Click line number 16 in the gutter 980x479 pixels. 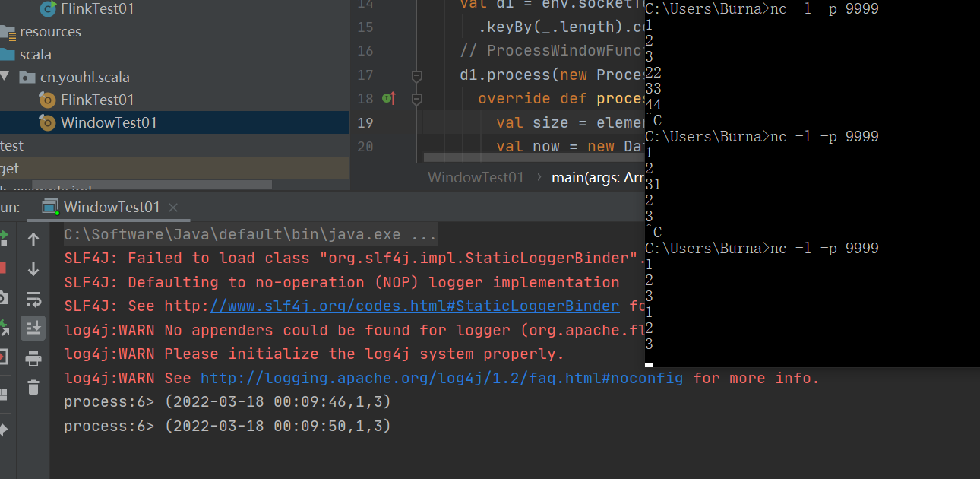pyautogui.click(x=365, y=51)
